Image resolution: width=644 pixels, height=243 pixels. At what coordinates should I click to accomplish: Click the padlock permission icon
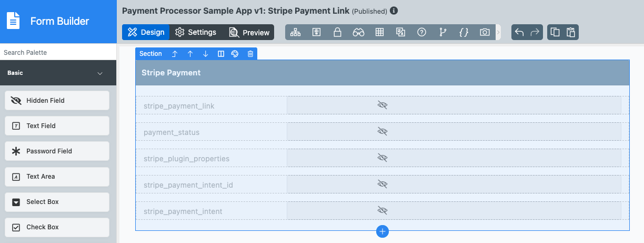pyautogui.click(x=337, y=32)
